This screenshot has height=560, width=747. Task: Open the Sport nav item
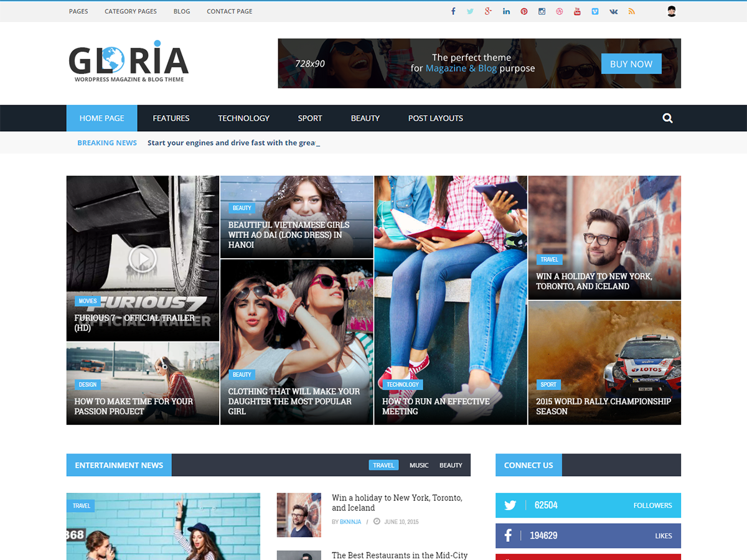[310, 118]
